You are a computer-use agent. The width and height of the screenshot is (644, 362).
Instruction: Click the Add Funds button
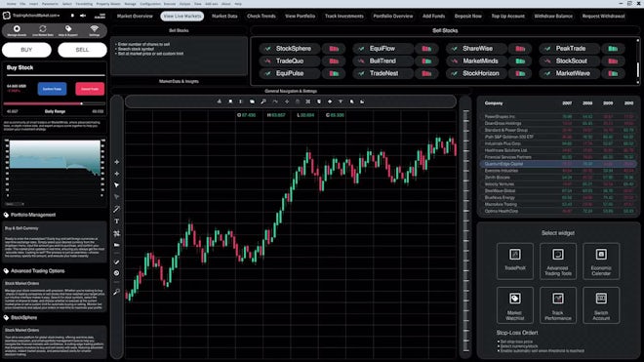[433, 16]
